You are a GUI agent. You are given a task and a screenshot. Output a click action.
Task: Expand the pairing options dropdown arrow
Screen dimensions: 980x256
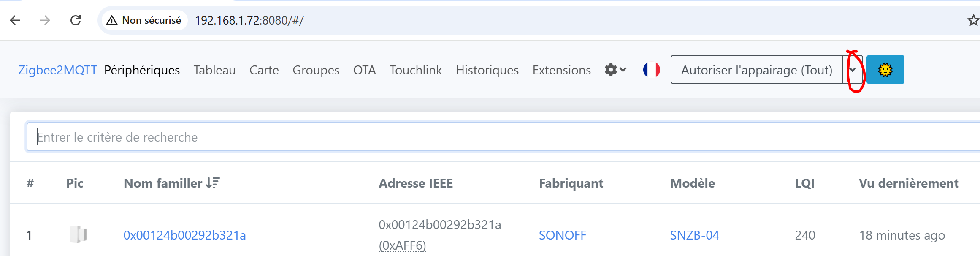853,70
